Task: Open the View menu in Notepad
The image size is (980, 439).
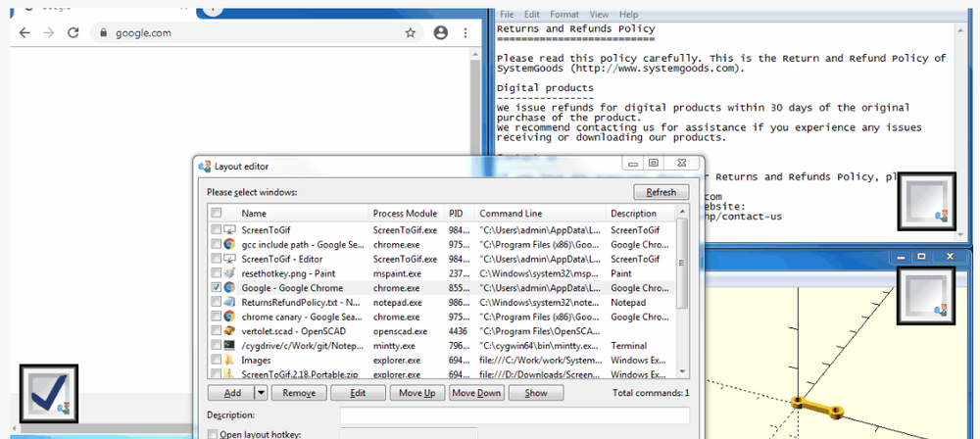Action: [x=599, y=15]
